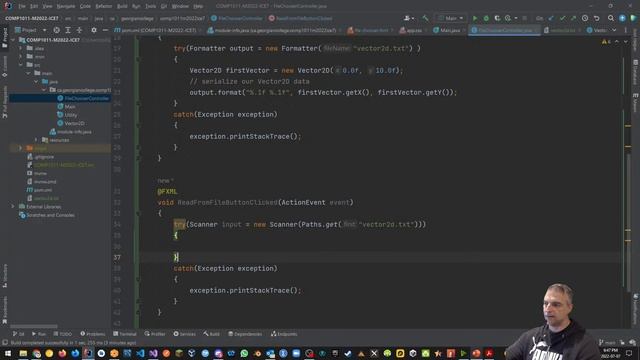Image resolution: width=640 pixels, height=360 pixels.
Task: Collapse COMP1011-M2022-ICE7 project root
Action: (13, 40)
